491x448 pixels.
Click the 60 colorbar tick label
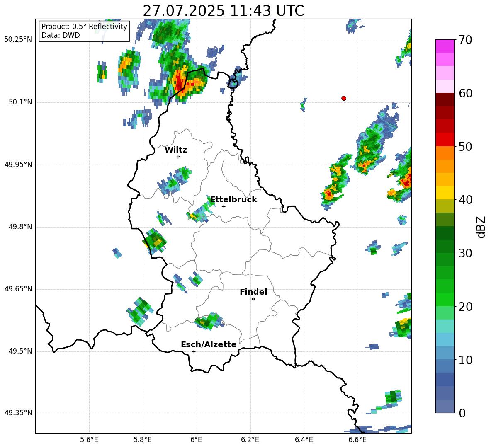[x=465, y=93]
